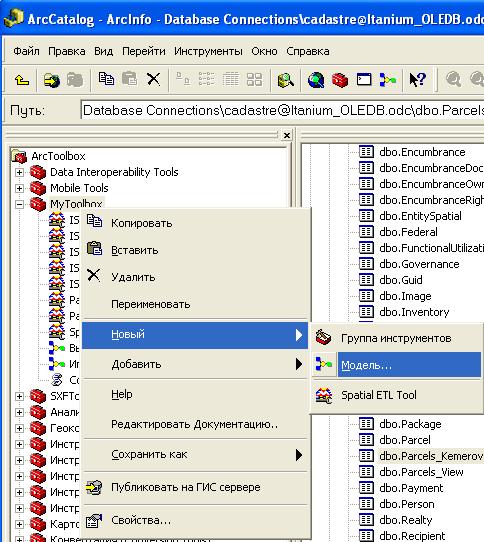This screenshot has width=484, height=542.
Task: Click the toolset icon beside Группа инструментов
Action: click(324, 337)
